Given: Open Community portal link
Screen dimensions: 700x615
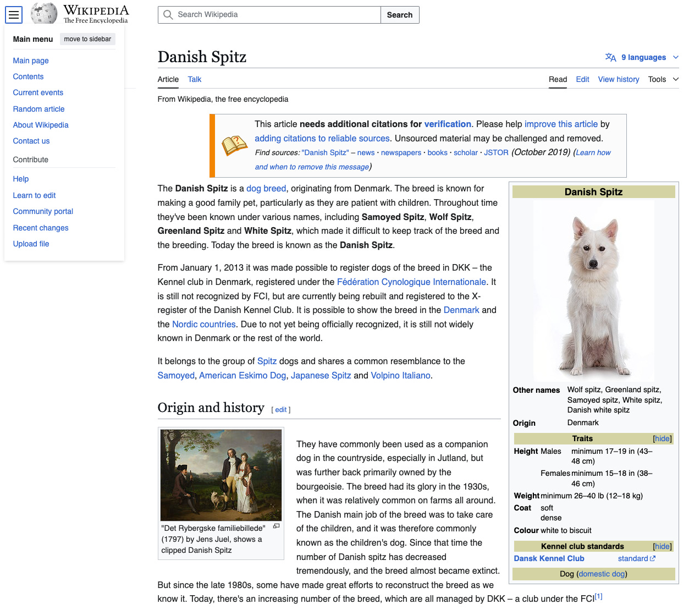Looking at the screenshot, I should (x=43, y=211).
